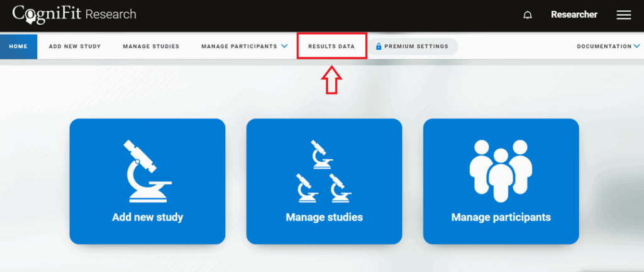Open the Manage studies card

[324, 181]
